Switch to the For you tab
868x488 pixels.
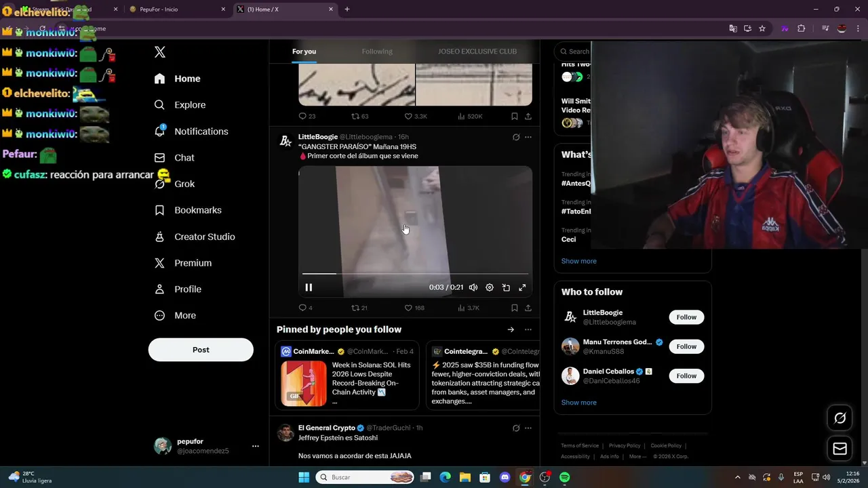304,52
